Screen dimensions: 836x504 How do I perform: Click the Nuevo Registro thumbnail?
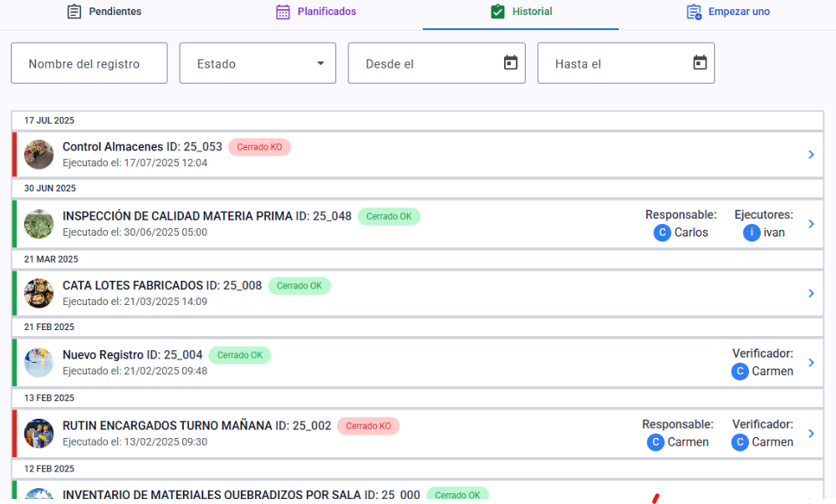point(39,363)
